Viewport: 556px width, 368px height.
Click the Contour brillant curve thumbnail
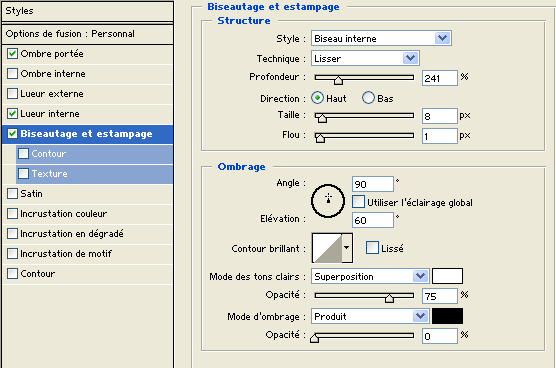tap(327, 248)
